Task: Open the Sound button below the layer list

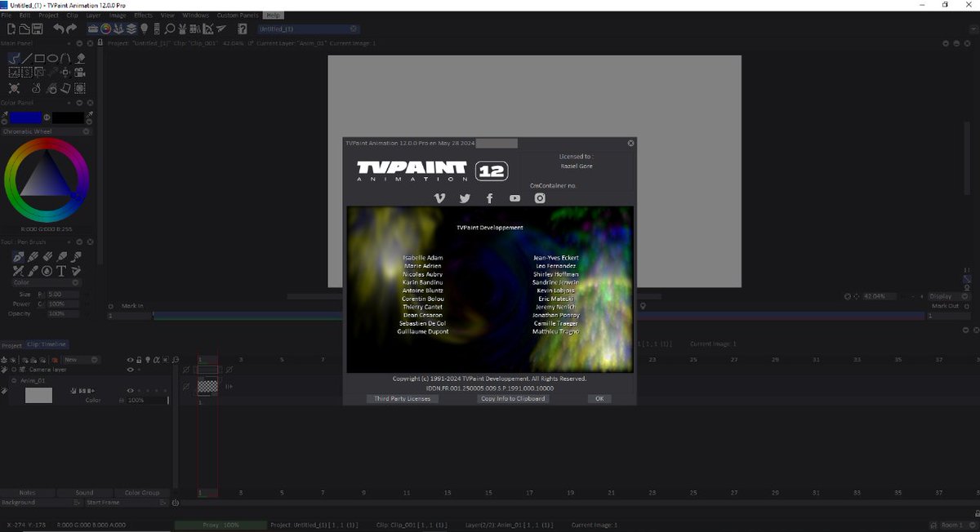Action: coord(85,493)
